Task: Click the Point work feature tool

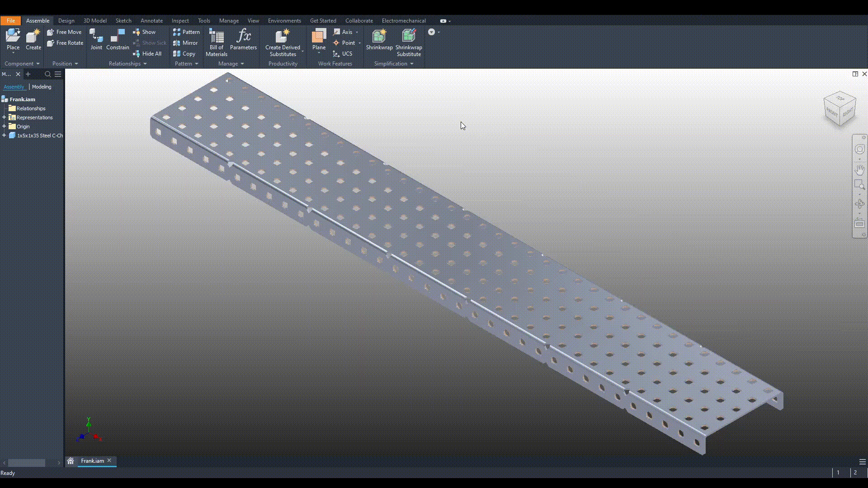Action: 344,43
